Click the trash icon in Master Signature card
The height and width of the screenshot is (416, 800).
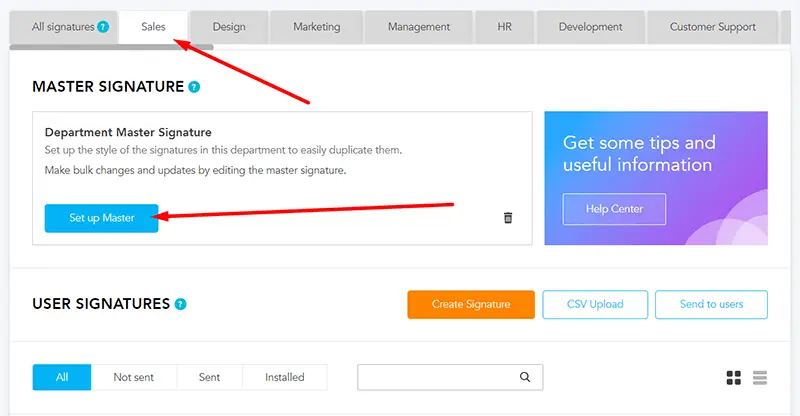click(x=508, y=218)
